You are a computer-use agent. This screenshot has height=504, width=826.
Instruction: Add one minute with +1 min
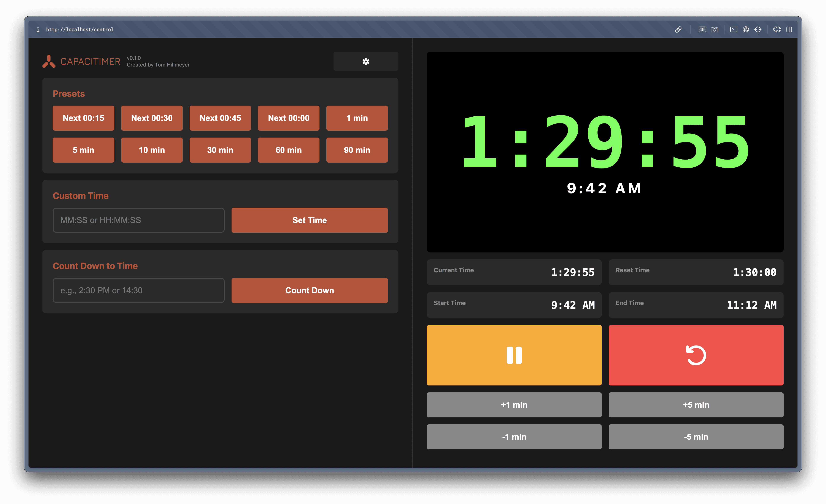pyautogui.click(x=514, y=404)
